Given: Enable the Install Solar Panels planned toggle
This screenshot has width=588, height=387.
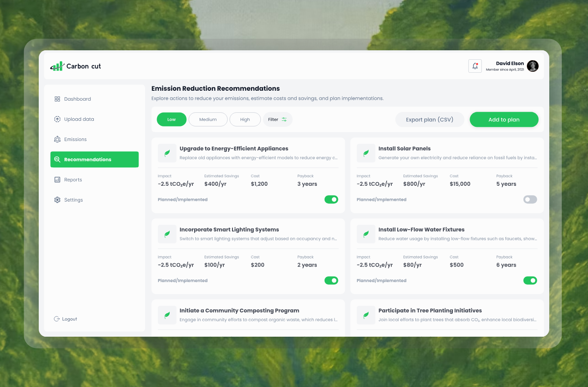Looking at the screenshot, I should [530, 200].
